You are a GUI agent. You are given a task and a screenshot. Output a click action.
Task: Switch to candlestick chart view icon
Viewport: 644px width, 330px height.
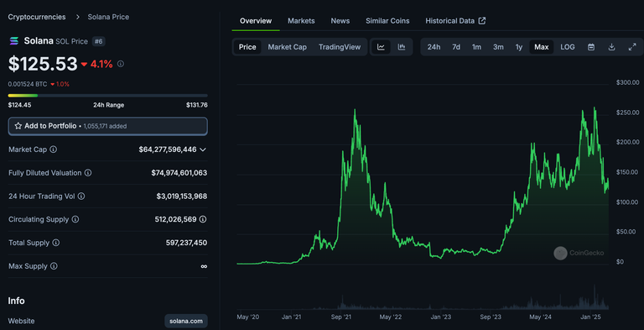click(402, 47)
